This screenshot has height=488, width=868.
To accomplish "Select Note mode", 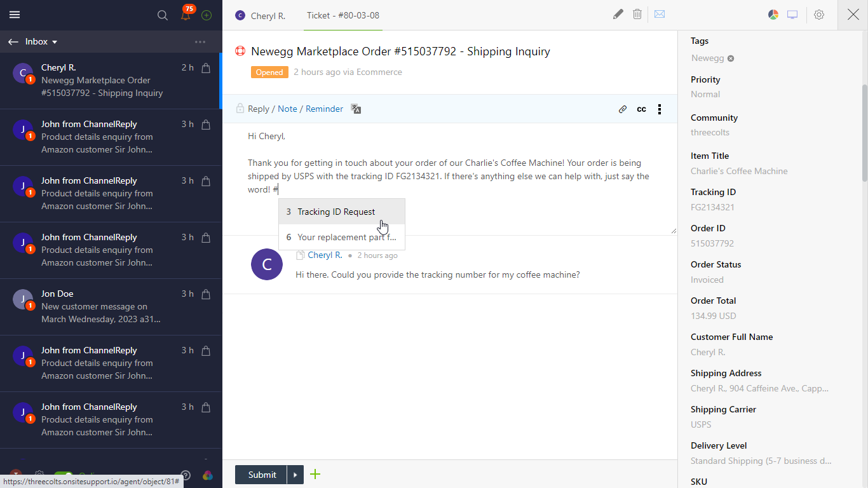I will point(287,109).
